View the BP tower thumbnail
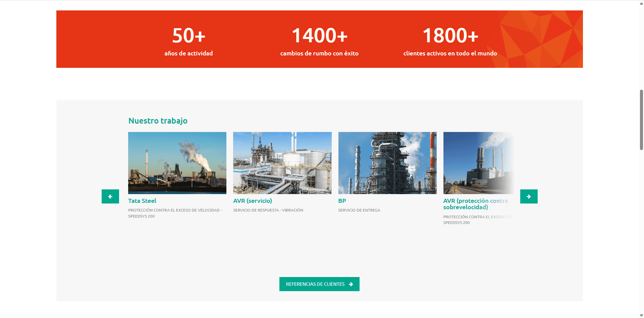This screenshot has height=318, width=644. tap(387, 163)
